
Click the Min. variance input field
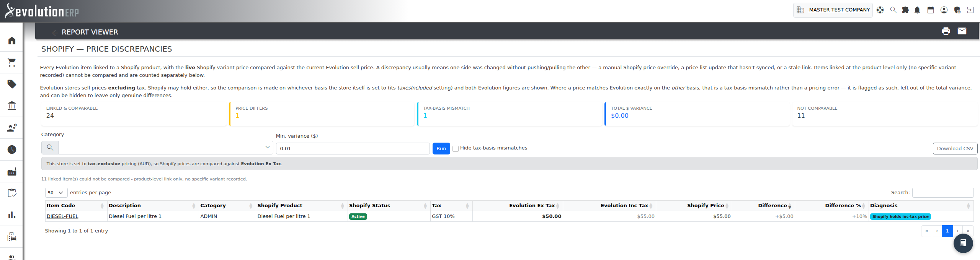353,148
